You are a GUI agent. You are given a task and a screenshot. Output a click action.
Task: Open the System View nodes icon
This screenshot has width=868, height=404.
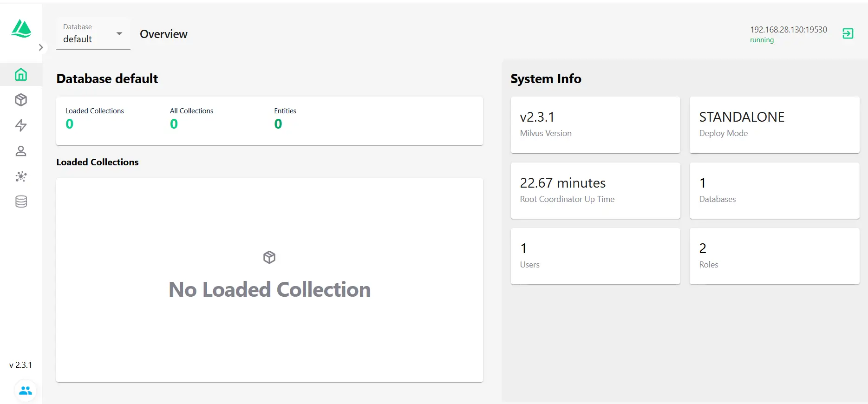point(21,176)
